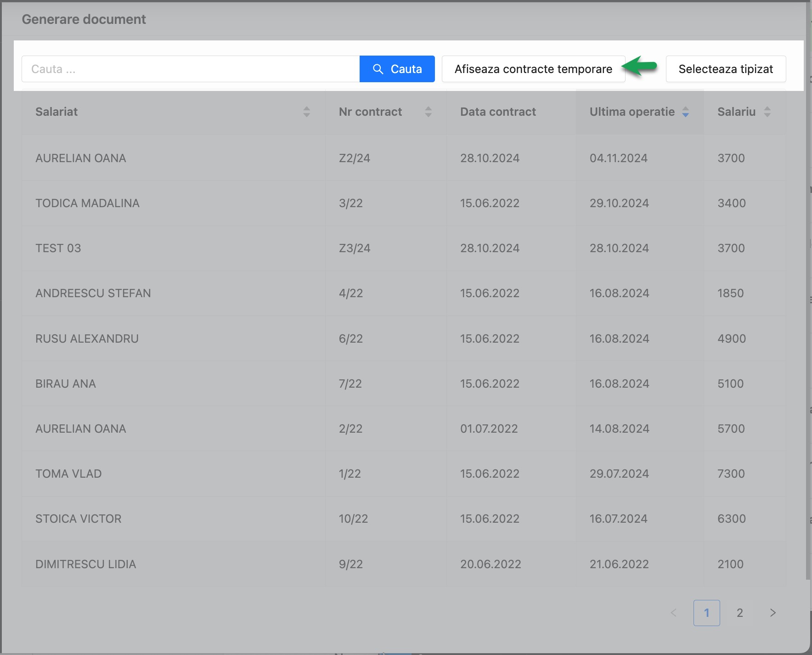Click salary value 7300
Image resolution: width=812 pixels, height=655 pixels.
(x=731, y=474)
